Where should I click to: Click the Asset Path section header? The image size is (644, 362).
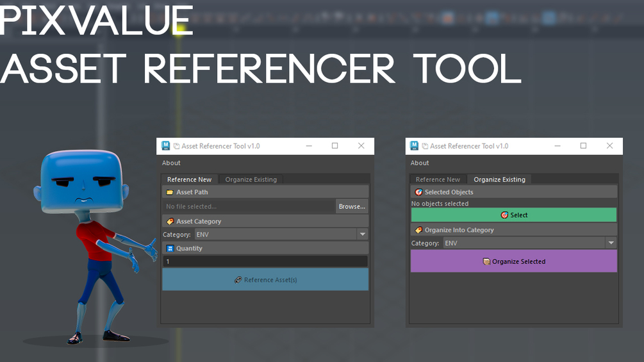pyautogui.click(x=265, y=192)
